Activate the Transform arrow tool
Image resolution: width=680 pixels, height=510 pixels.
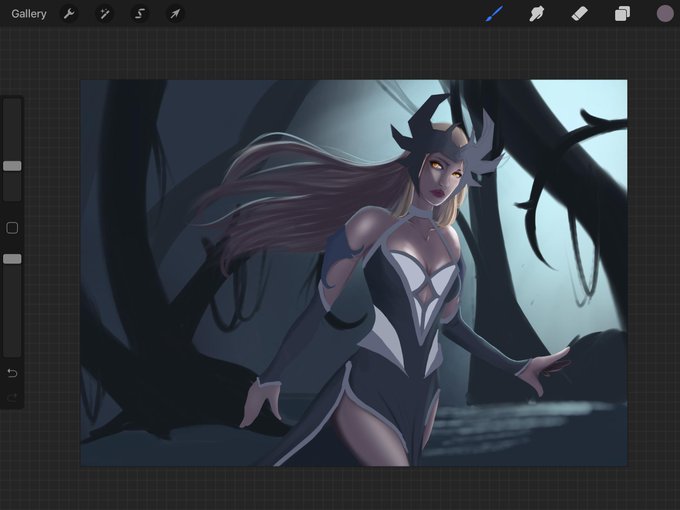click(x=175, y=14)
